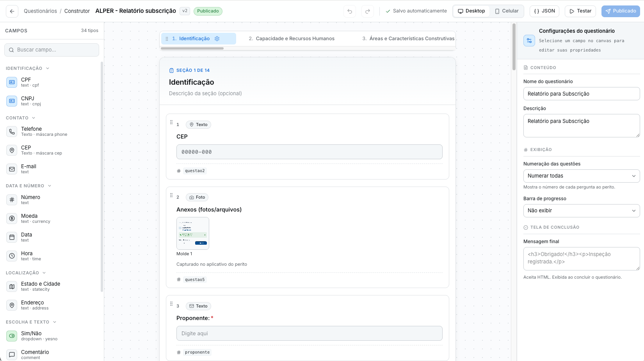Select the Endereço location icon
This screenshot has width=644, height=361.
[12, 305]
